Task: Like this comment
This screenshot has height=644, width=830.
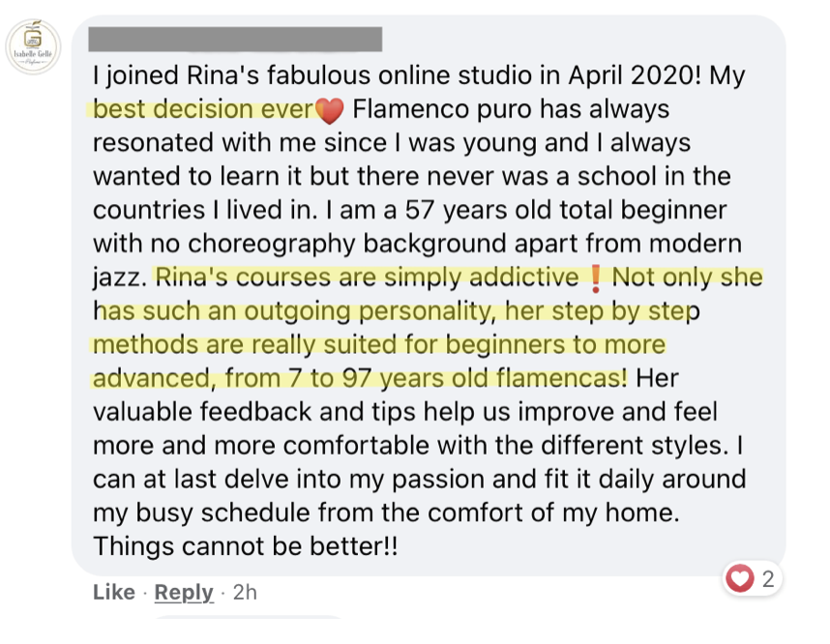Action: coord(114,592)
